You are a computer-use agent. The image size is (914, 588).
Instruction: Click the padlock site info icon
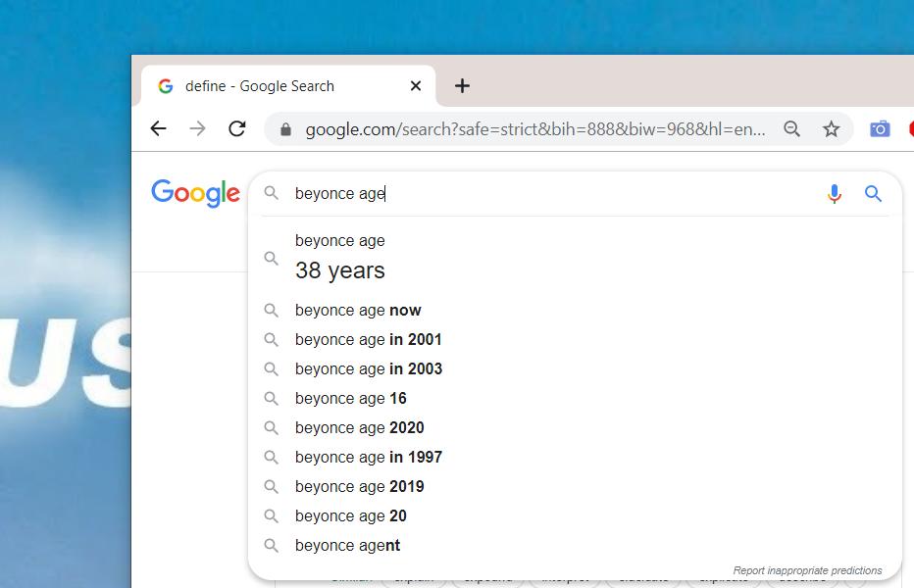coord(285,128)
